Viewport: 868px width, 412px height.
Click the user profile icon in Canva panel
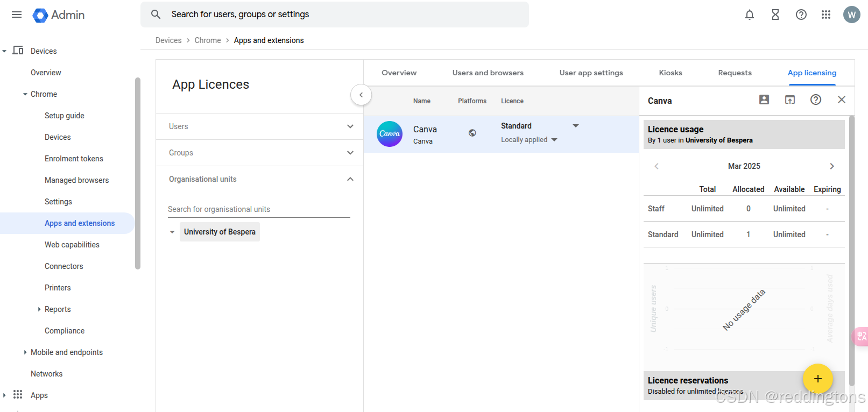coord(764,100)
